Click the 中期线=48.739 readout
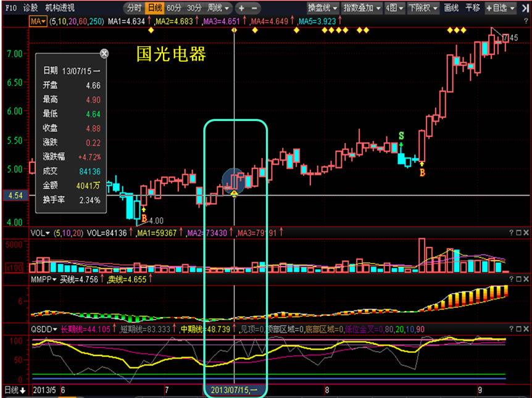The height and width of the screenshot is (398, 532). pyautogui.click(x=206, y=329)
